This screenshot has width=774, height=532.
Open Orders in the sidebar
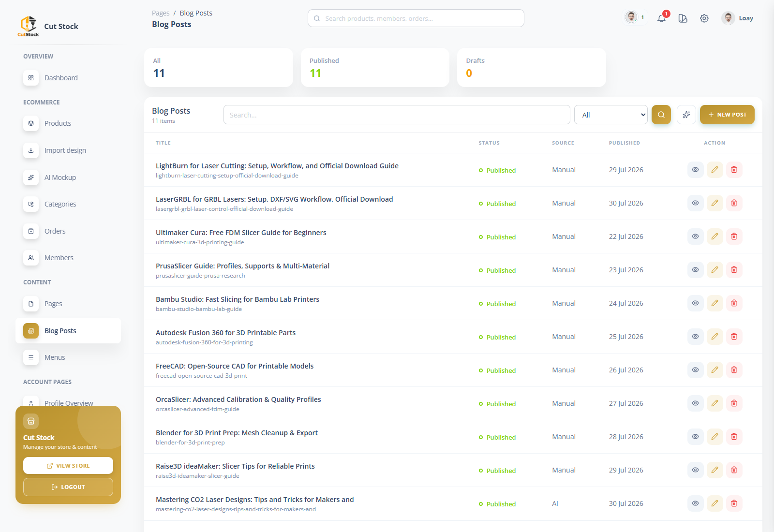(x=68, y=231)
